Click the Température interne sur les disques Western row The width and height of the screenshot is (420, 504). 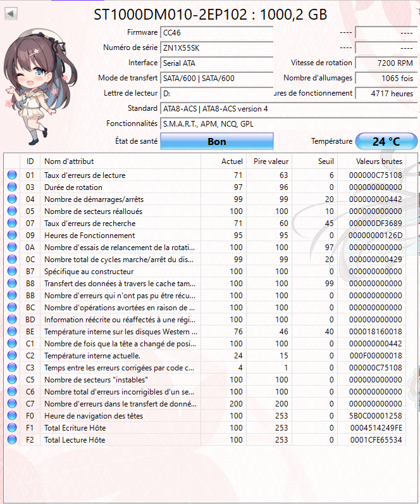205,331
